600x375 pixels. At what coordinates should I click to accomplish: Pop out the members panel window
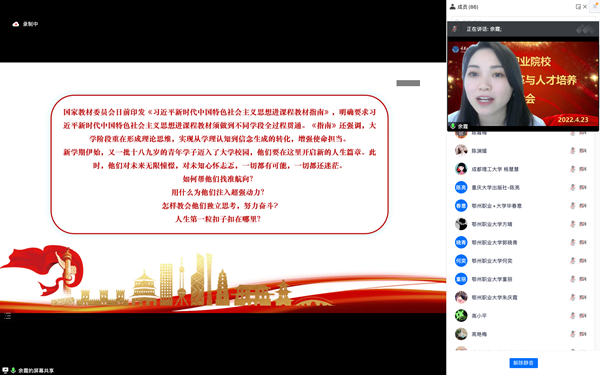pos(578,7)
